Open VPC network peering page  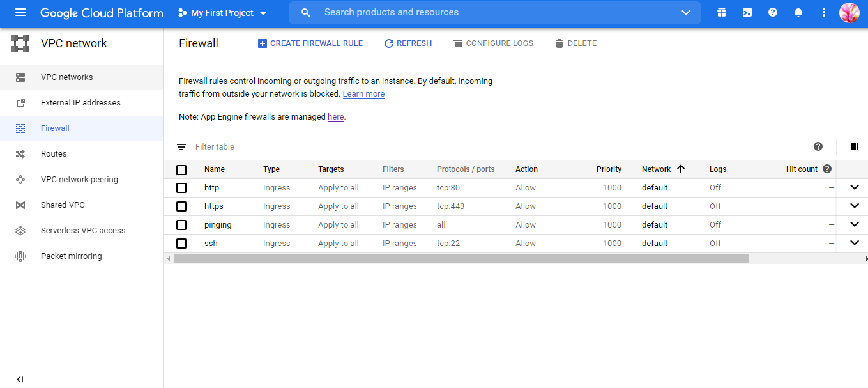point(79,180)
